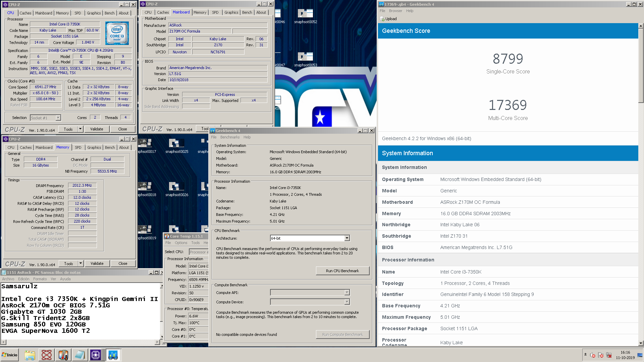
Task: Click Geekbench results vertical scrollbar thumb
Action: pyautogui.click(x=641, y=65)
